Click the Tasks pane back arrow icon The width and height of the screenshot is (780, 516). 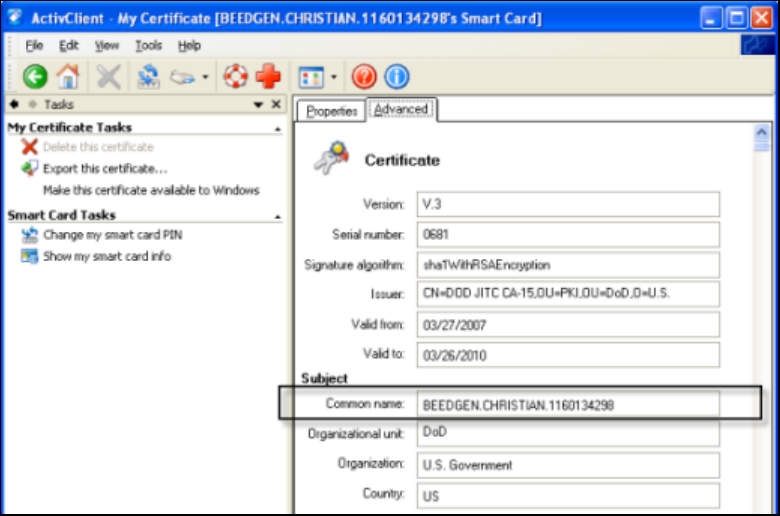(14, 104)
